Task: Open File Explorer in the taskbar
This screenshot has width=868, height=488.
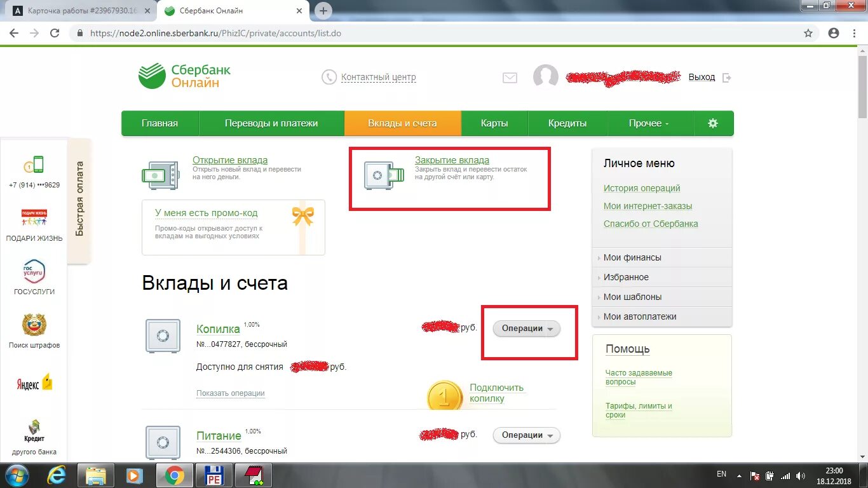Action: (x=96, y=475)
